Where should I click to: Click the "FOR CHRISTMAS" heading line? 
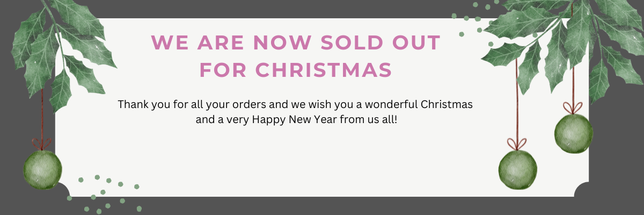pos(296,70)
